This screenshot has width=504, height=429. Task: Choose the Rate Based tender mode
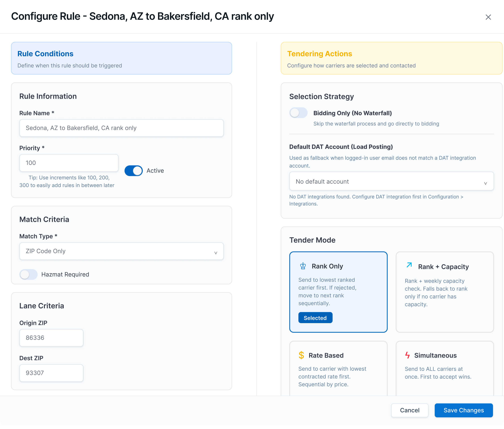click(x=338, y=368)
